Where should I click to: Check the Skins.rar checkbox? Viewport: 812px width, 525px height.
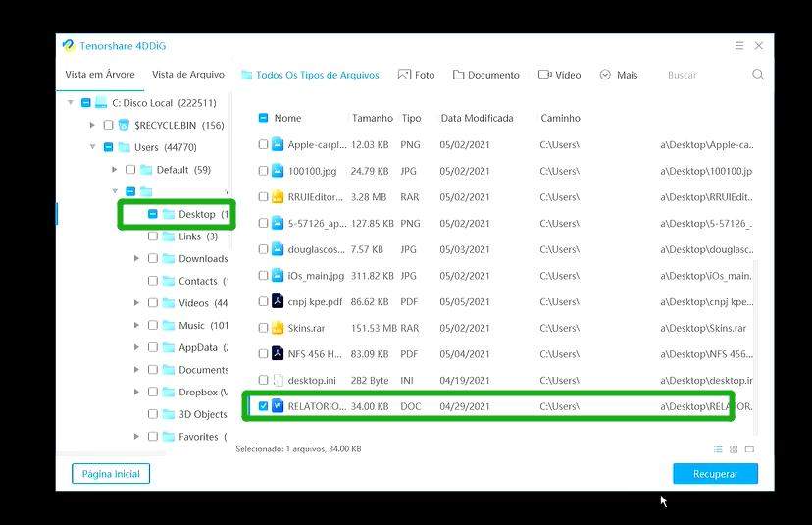(x=263, y=328)
